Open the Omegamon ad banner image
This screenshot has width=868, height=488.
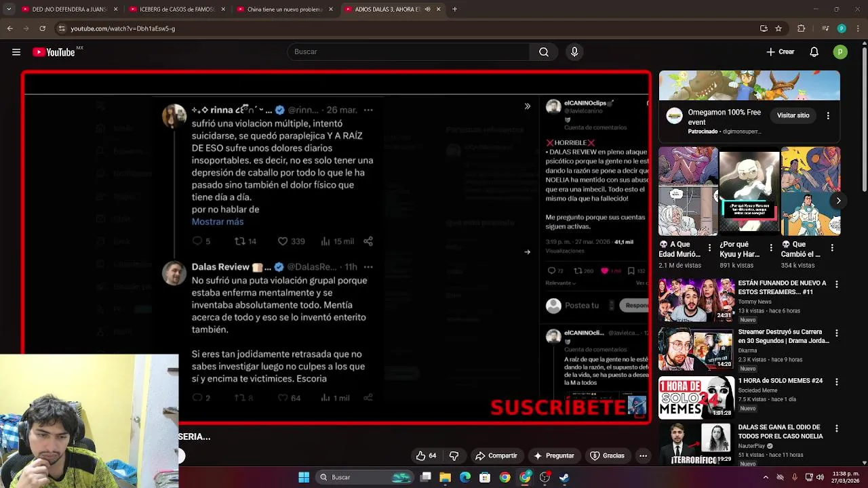pos(749,85)
